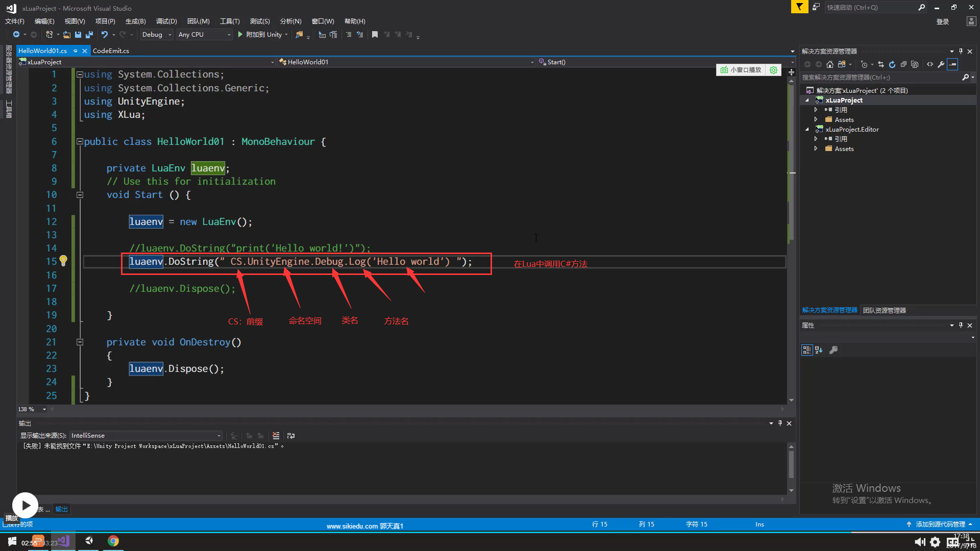Toggle categorized view in Properties panel
The height and width of the screenshot is (551, 980).
click(x=806, y=350)
